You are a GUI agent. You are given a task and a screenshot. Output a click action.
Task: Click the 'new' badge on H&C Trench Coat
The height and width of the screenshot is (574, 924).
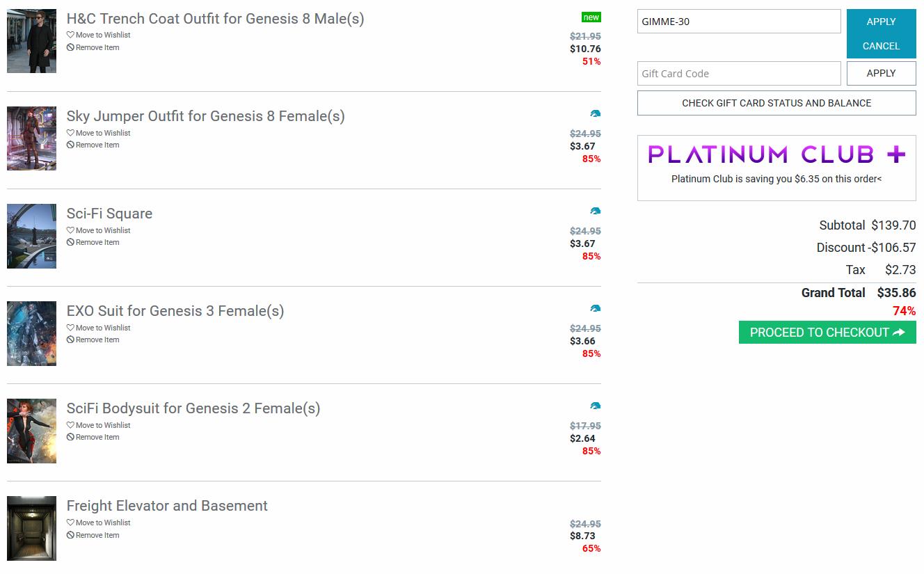pyautogui.click(x=591, y=17)
